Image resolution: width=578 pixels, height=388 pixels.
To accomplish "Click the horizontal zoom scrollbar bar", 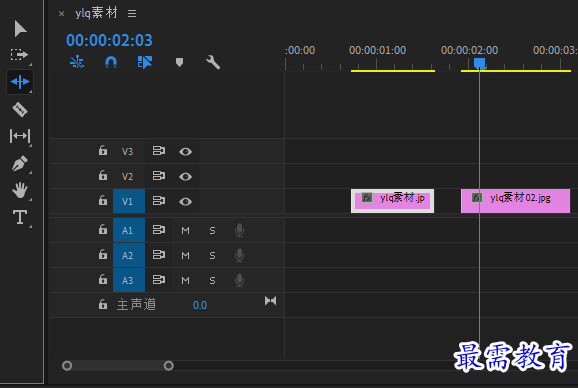I will coord(118,366).
